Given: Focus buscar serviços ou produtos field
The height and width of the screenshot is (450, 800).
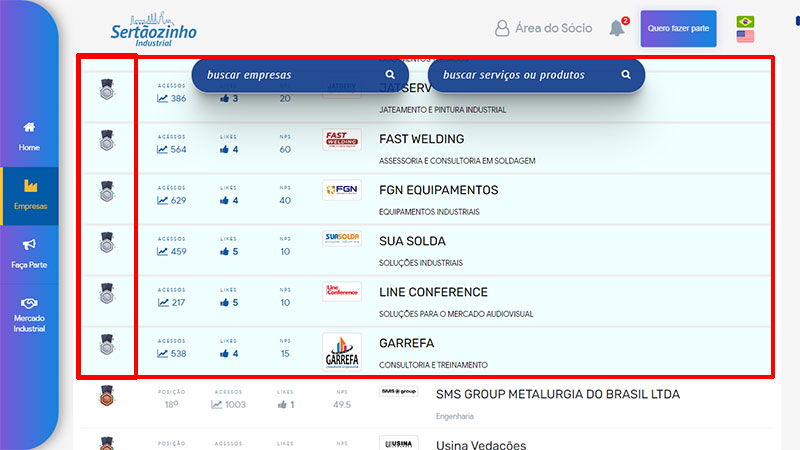Looking at the screenshot, I should [x=536, y=75].
